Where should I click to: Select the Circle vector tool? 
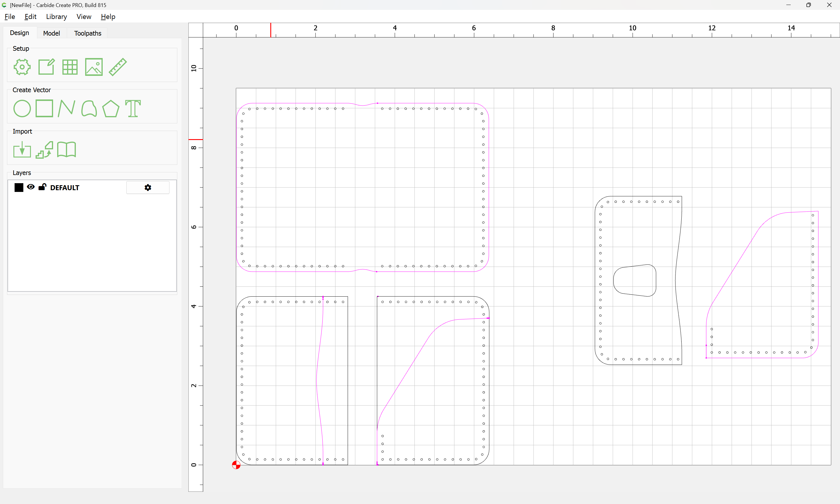(22, 109)
